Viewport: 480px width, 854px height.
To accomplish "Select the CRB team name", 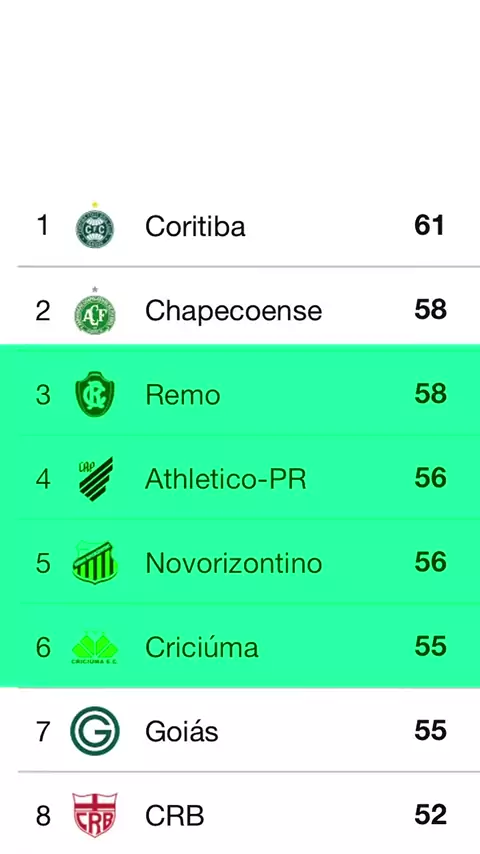I will pos(175,816).
